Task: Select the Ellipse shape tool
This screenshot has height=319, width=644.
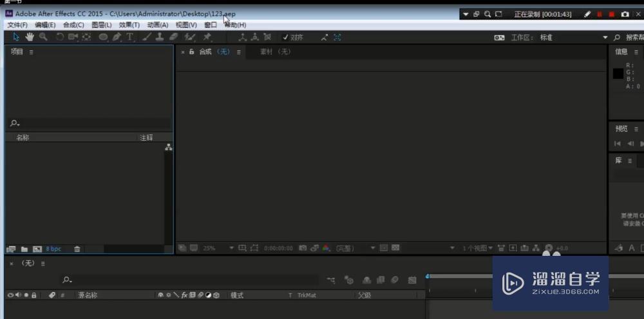Action: [x=104, y=37]
